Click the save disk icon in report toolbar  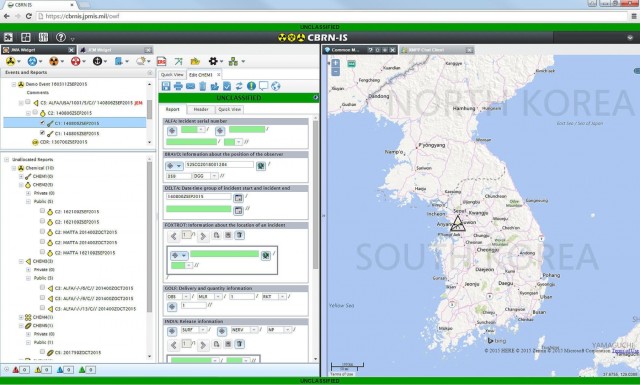pyautogui.click(x=166, y=86)
